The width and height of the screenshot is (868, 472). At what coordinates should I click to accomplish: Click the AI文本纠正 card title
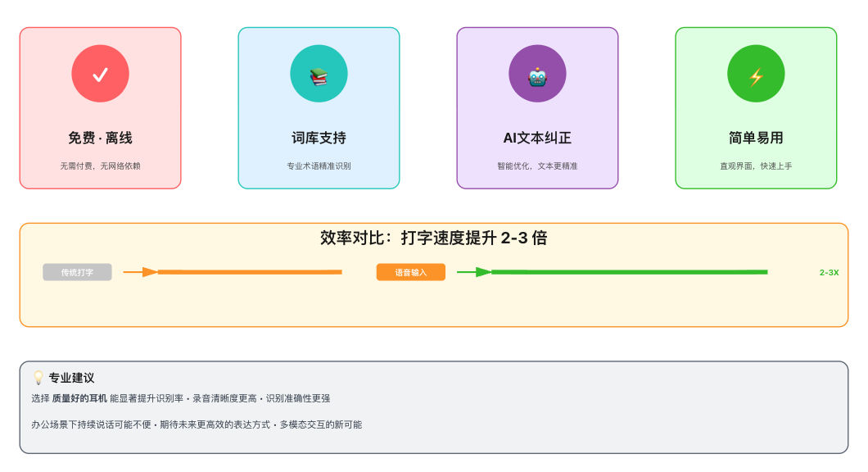(x=537, y=138)
